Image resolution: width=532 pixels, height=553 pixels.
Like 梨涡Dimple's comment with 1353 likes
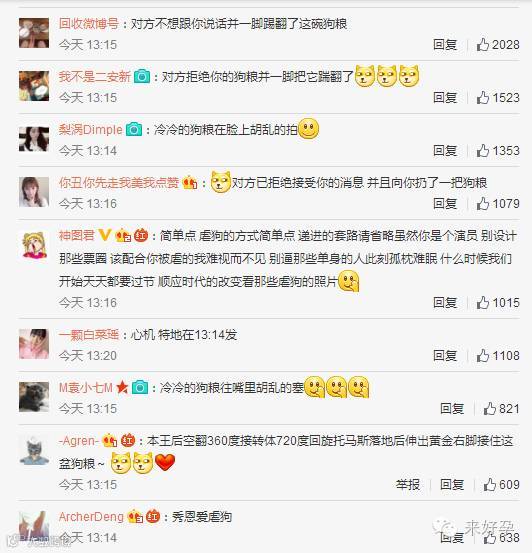tap(483, 151)
